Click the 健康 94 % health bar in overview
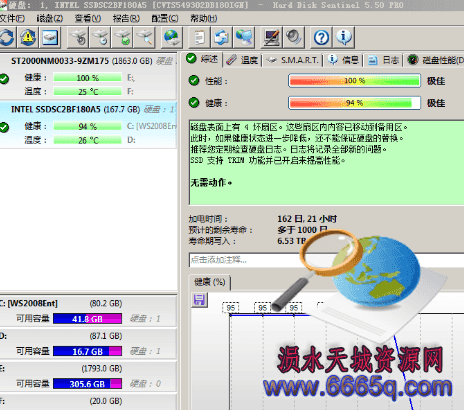 (x=354, y=103)
